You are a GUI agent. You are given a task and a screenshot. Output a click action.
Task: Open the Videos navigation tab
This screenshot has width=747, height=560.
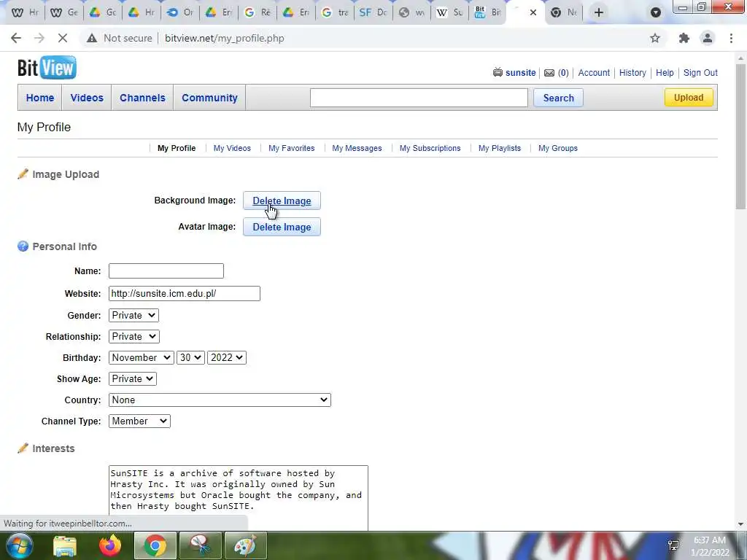87,98
